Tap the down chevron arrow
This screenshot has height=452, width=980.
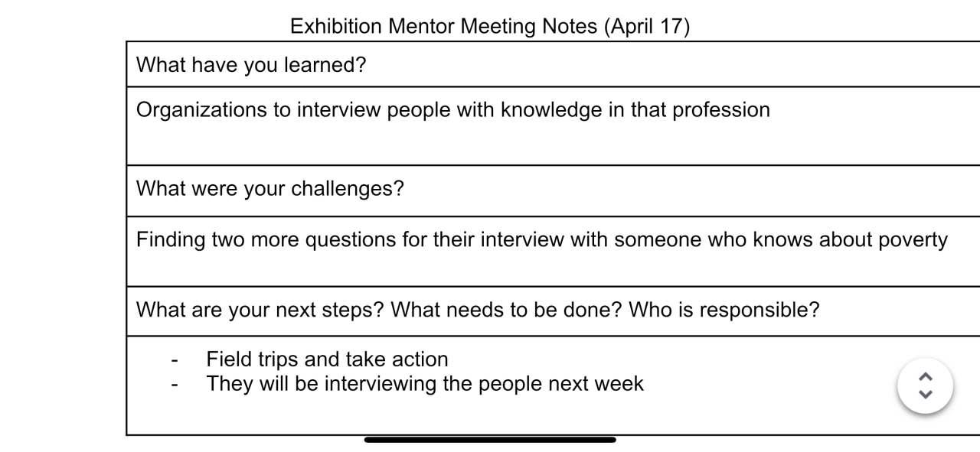(925, 395)
